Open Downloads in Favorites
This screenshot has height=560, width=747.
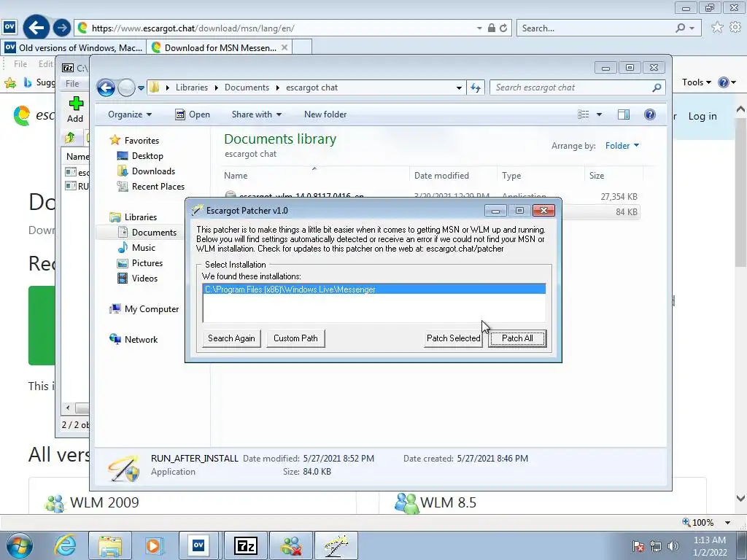153,171
